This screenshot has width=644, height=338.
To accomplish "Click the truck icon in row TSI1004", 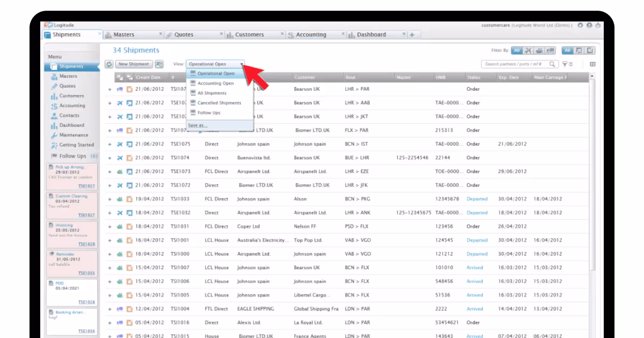I will point(120,309).
